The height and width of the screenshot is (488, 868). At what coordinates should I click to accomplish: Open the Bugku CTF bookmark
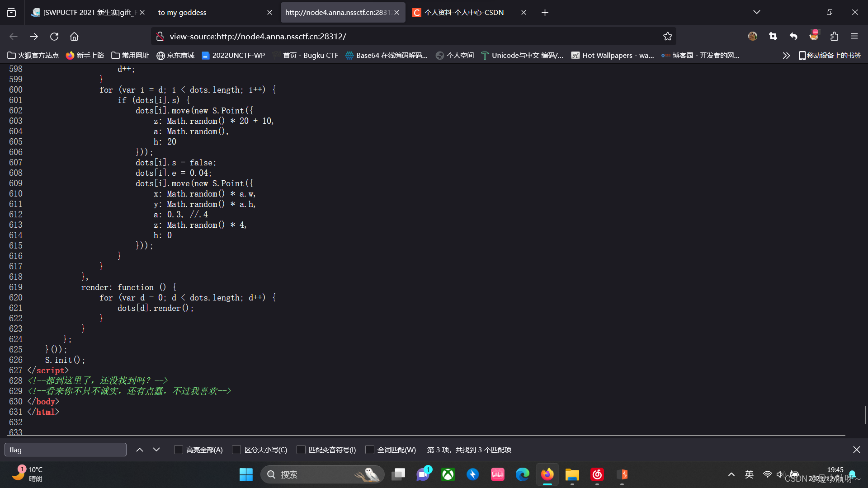(310, 55)
